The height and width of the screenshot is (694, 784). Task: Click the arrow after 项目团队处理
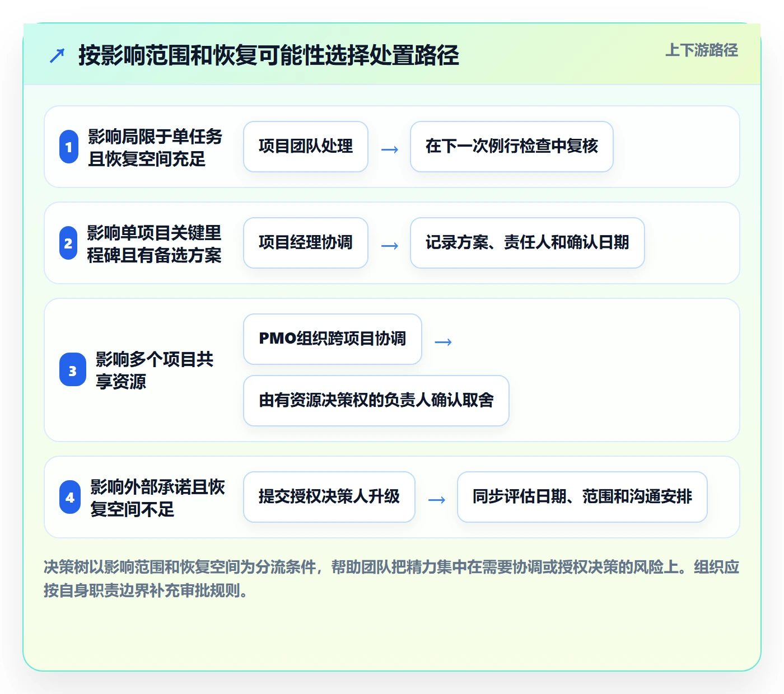point(390,149)
